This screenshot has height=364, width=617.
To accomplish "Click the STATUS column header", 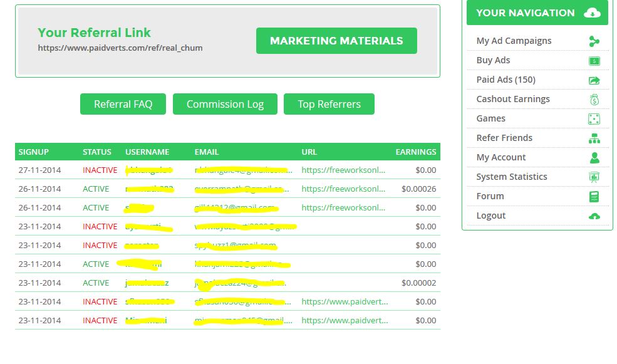I will coord(97,152).
